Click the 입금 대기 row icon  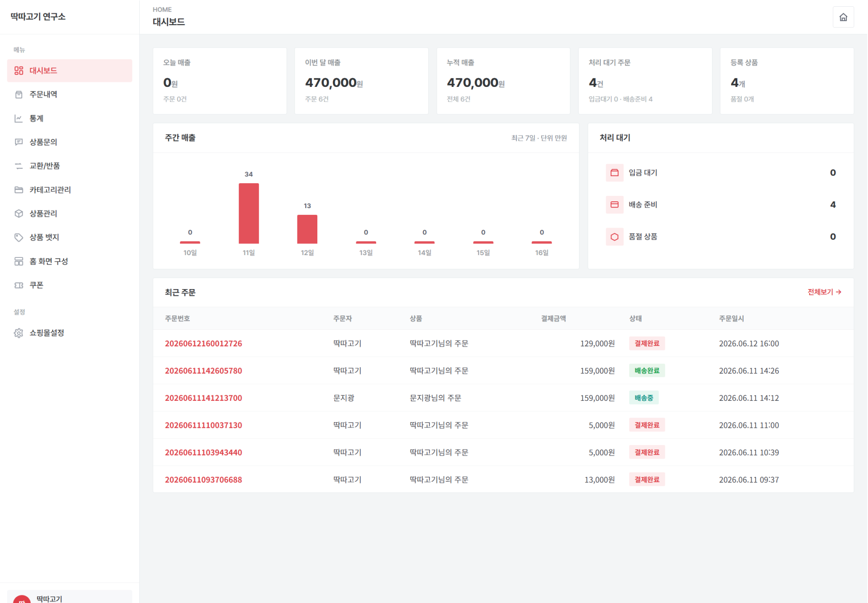[614, 173]
